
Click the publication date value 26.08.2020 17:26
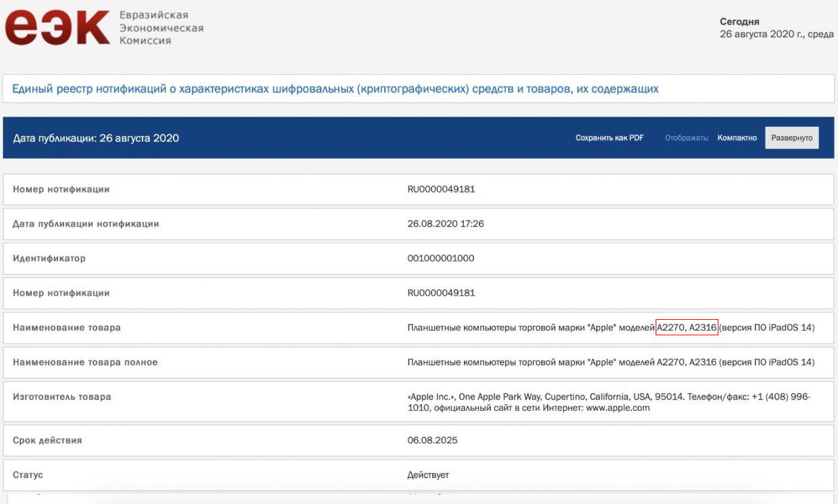pos(446,224)
